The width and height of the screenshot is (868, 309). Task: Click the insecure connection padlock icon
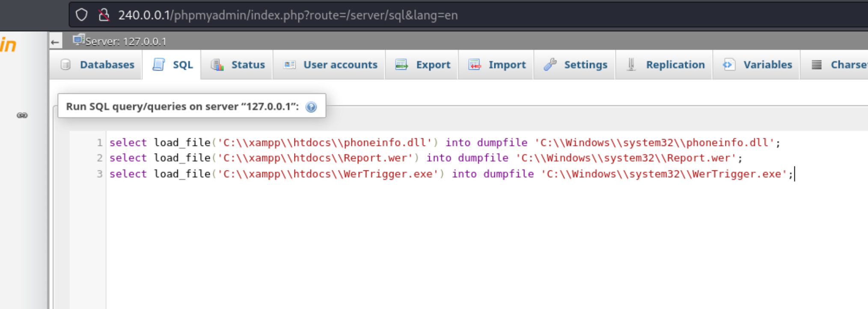tap(104, 15)
